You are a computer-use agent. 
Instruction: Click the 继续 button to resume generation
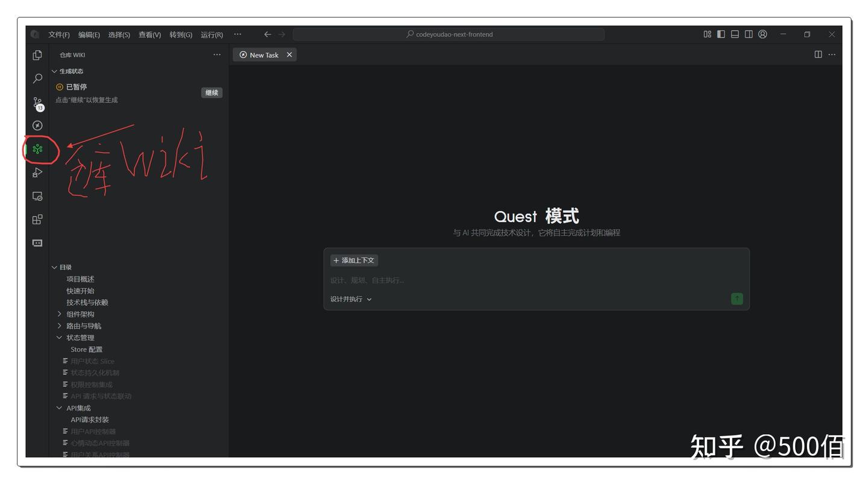pos(212,92)
